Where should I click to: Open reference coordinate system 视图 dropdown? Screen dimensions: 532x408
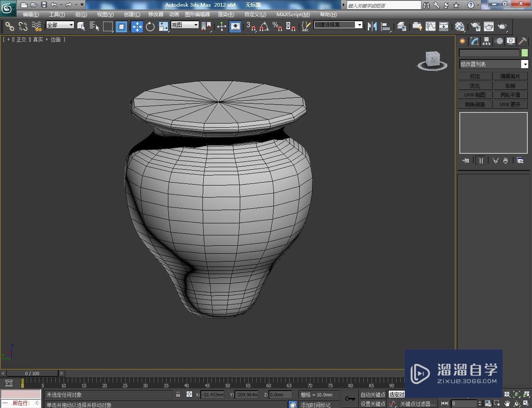point(185,25)
